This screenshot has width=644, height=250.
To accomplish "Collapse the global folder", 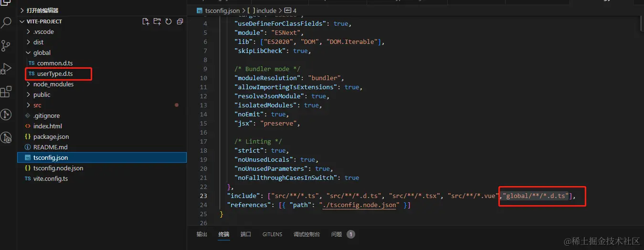I will click(42, 53).
